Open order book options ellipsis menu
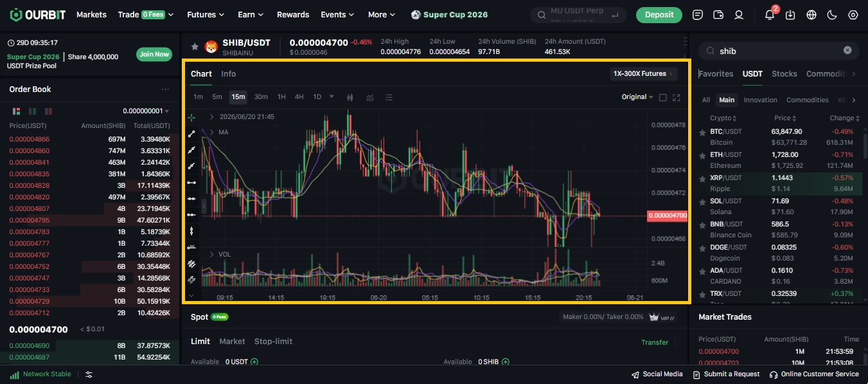This screenshot has width=868, height=384. (x=165, y=89)
